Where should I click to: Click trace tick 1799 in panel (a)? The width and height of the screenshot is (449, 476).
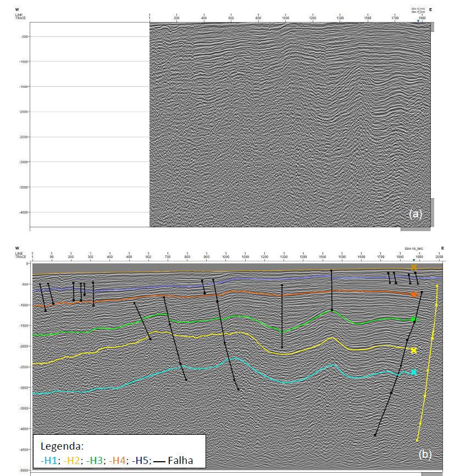pos(395,18)
